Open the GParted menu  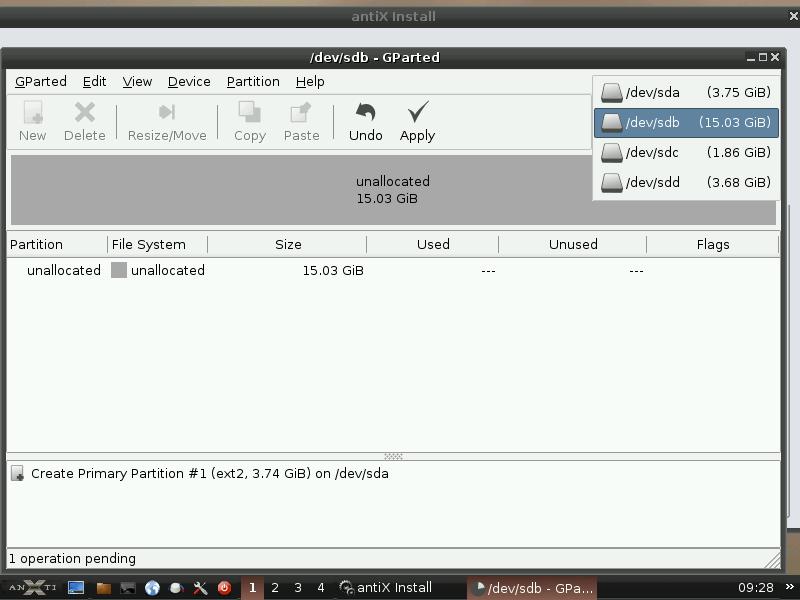(x=41, y=82)
